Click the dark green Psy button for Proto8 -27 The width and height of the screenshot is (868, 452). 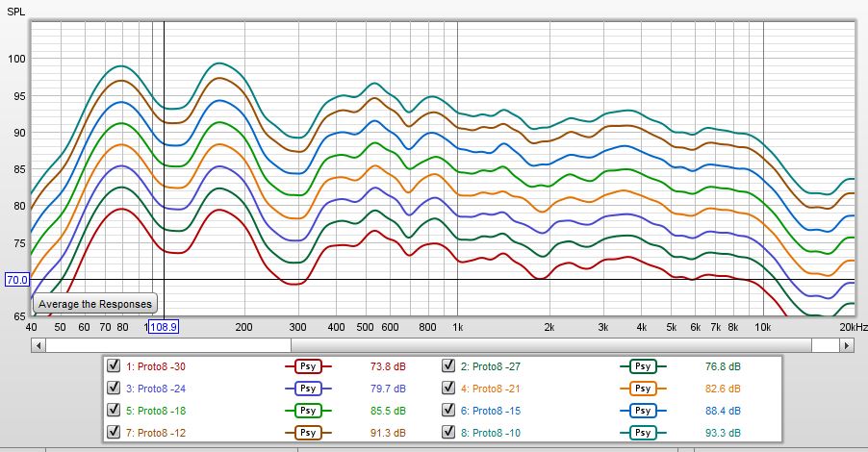(643, 366)
